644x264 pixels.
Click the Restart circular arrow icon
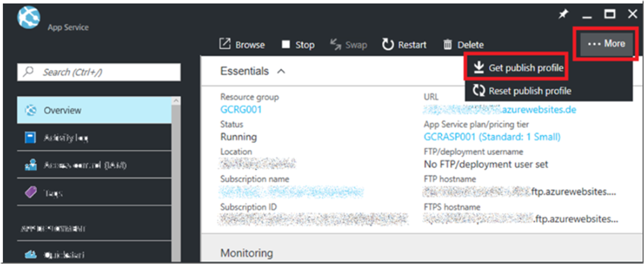pyautogui.click(x=387, y=44)
